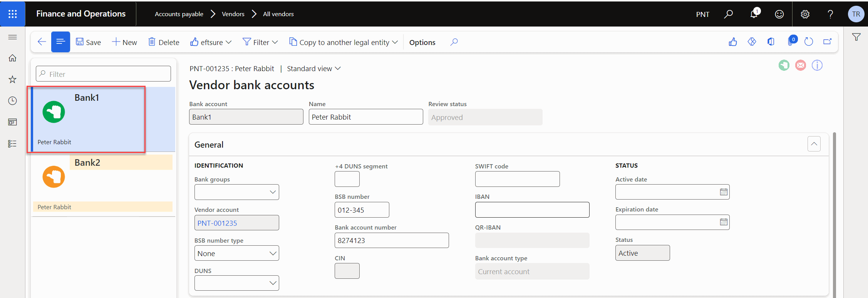Open the TR user account avatar
Viewport: 868px width, 298px height.
click(x=856, y=14)
